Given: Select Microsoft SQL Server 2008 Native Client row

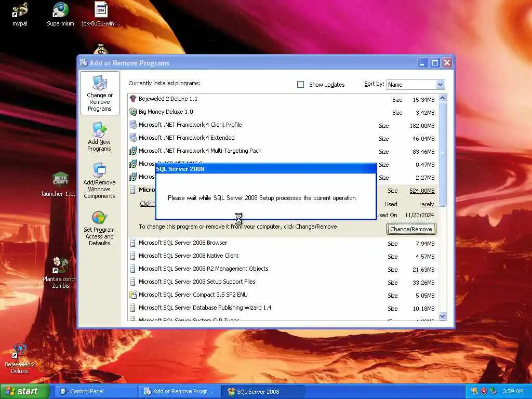Looking at the screenshot, I should (283, 256).
